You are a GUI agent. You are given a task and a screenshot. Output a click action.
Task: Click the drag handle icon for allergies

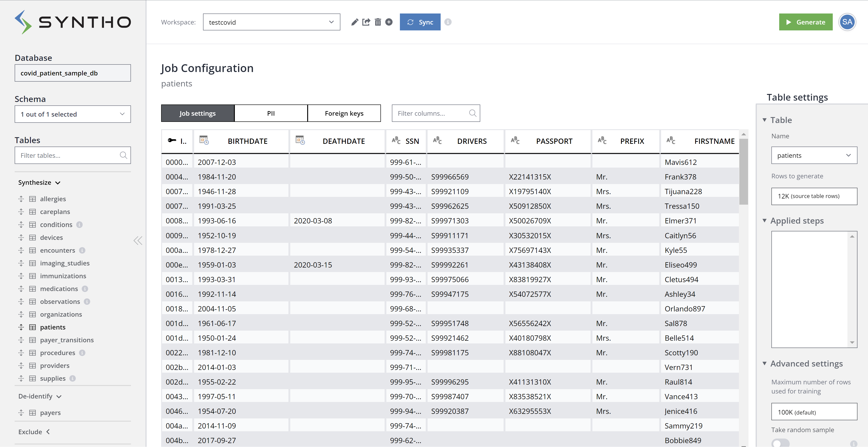click(x=21, y=199)
